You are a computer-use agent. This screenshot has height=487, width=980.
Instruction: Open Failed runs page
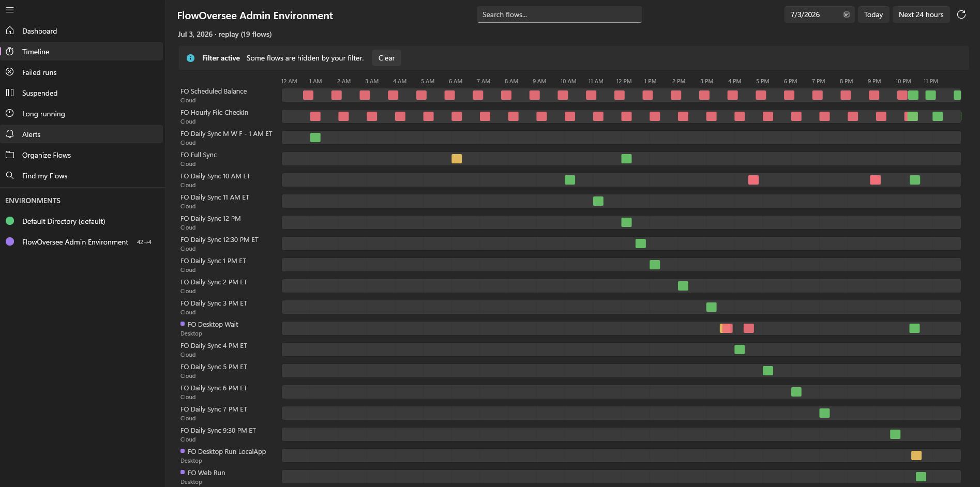click(x=81, y=72)
